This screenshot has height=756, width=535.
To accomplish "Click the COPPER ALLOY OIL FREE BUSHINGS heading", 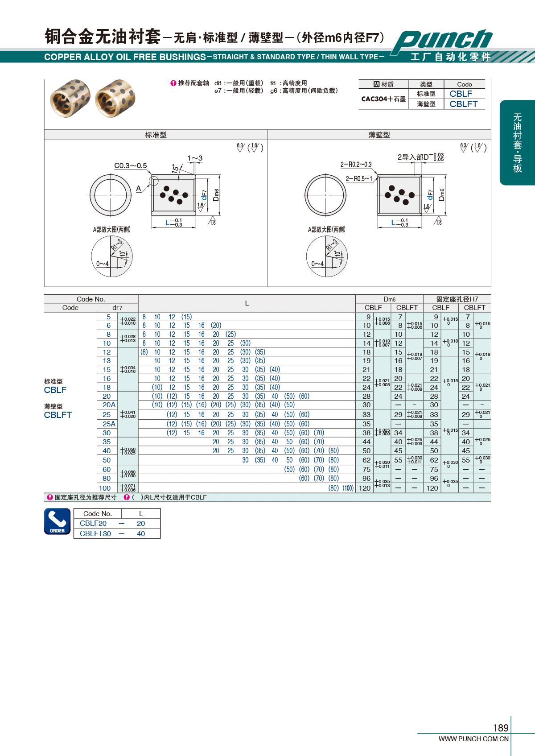I will (125, 57).
